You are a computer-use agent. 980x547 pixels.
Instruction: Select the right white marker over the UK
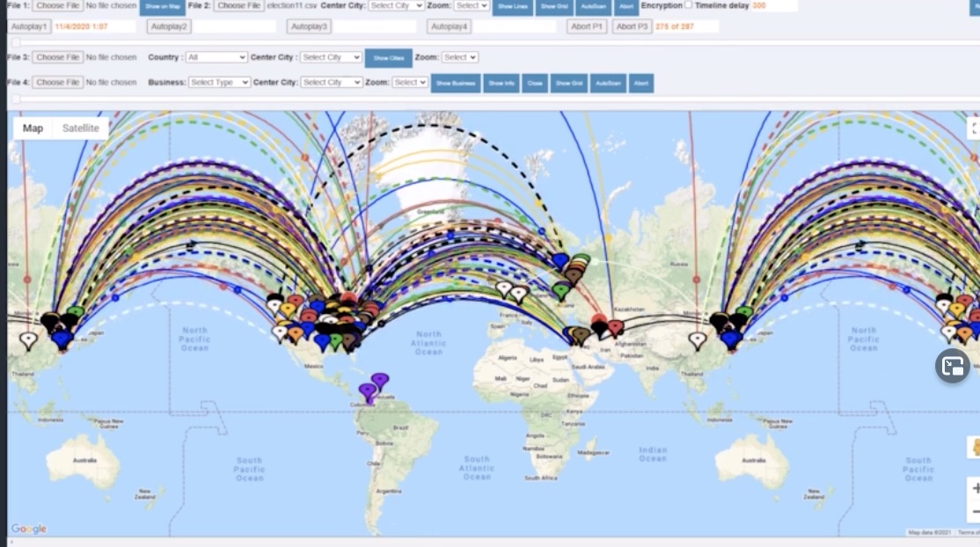pos(519,293)
